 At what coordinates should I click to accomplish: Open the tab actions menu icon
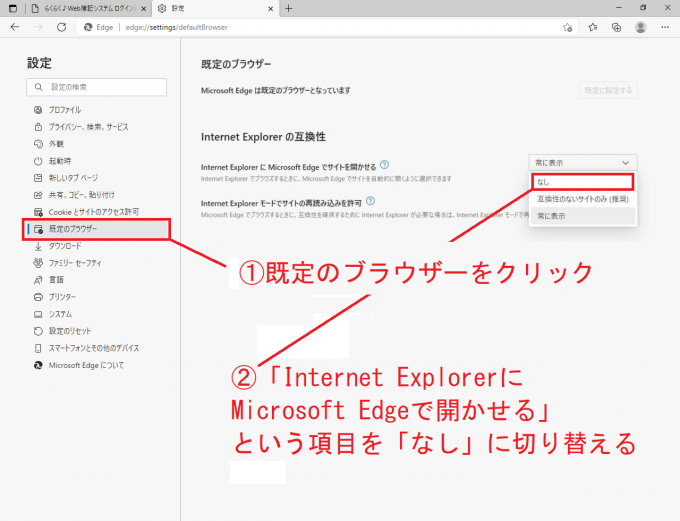coord(13,8)
